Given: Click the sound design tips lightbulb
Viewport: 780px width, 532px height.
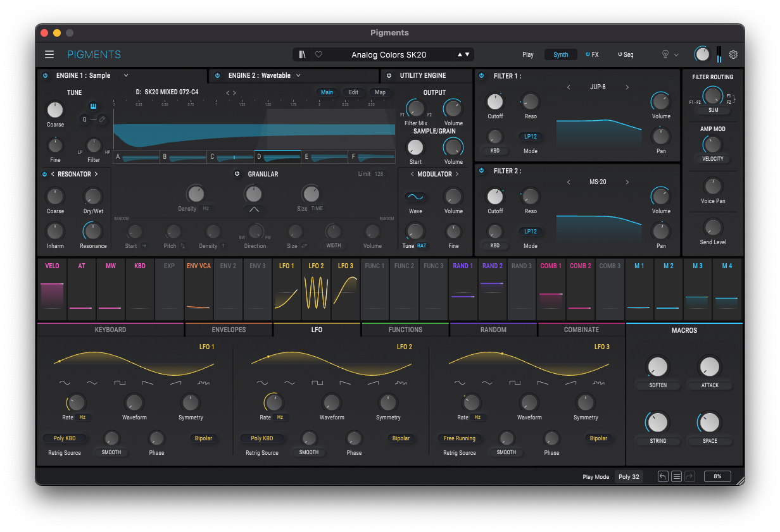Looking at the screenshot, I should point(665,54).
